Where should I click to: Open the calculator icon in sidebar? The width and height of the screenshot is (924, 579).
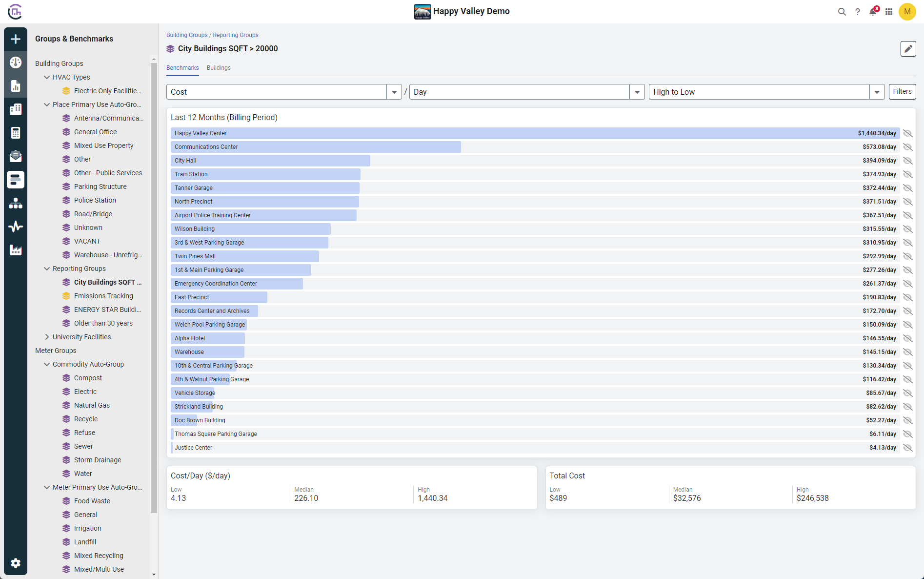[15, 132]
